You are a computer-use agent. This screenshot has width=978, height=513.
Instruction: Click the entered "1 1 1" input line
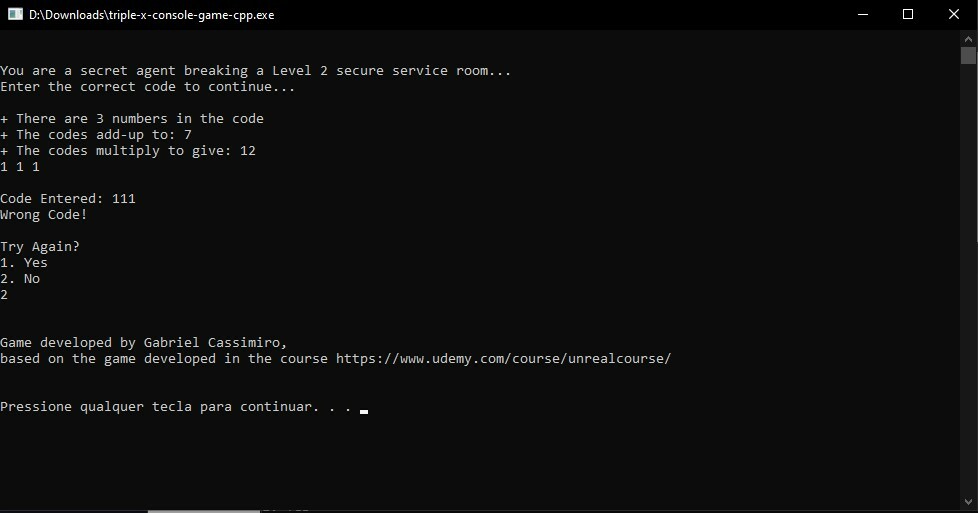20,167
